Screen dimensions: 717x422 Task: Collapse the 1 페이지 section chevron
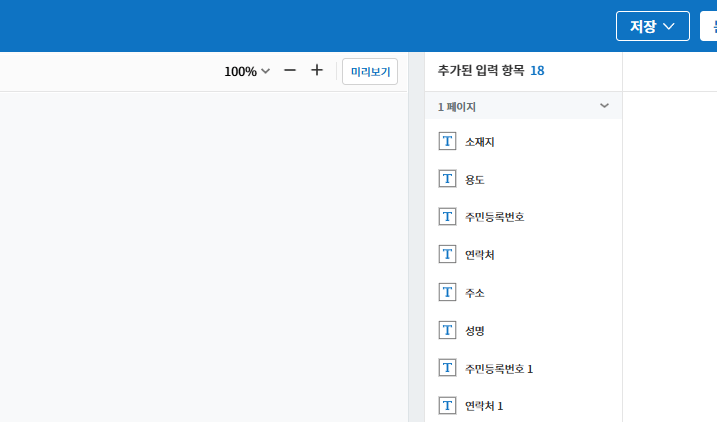[604, 106]
